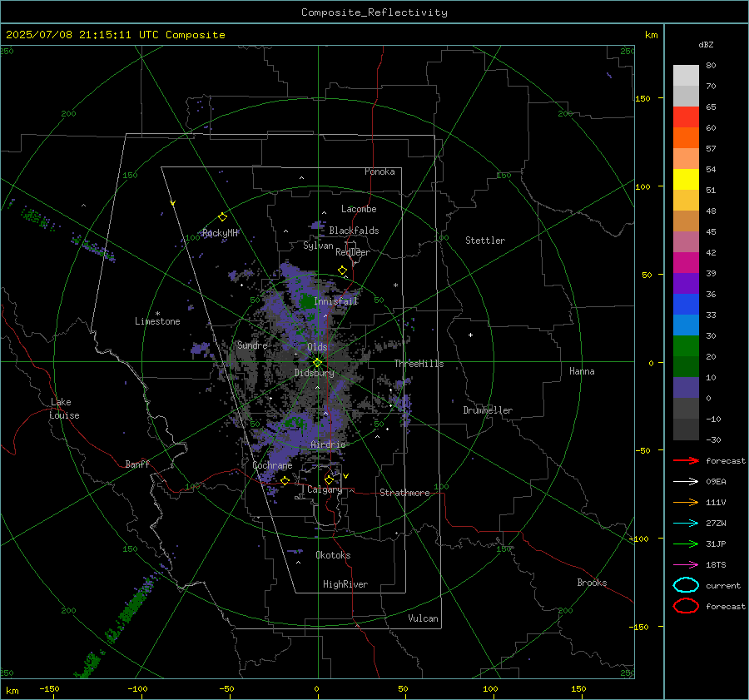Click the cyan 'current' ellipse legend symbol

686,585
